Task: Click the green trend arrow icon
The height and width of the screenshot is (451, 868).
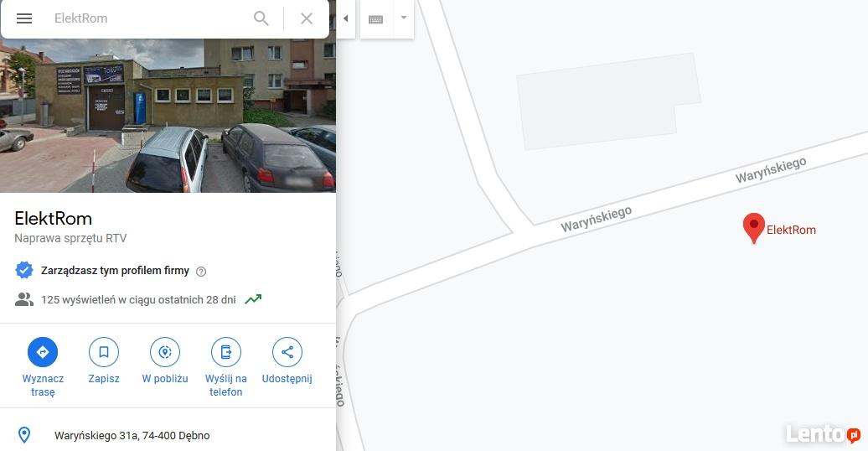Action: (254, 299)
